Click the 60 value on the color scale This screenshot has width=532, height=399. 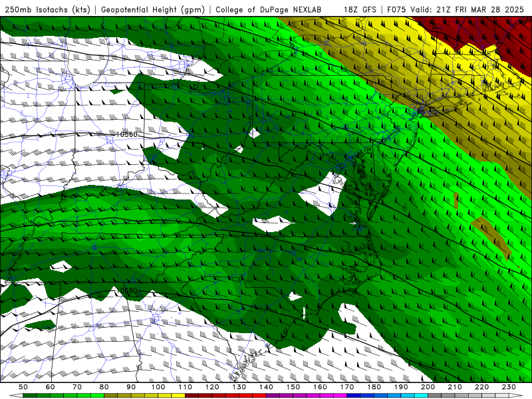(x=50, y=387)
